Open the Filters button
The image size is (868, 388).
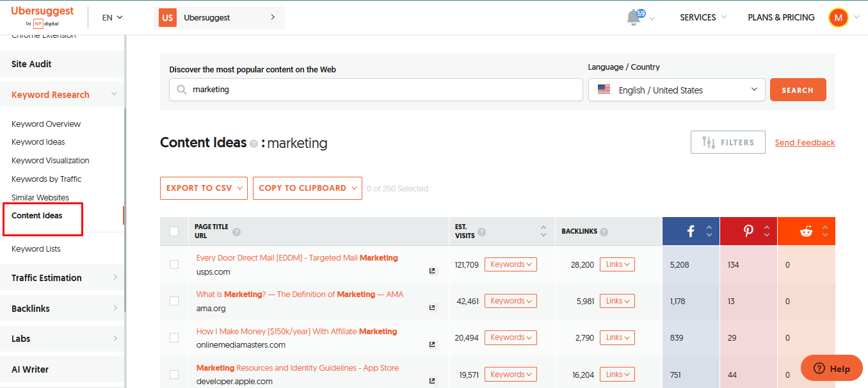pyautogui.click(x=728, y=142)
